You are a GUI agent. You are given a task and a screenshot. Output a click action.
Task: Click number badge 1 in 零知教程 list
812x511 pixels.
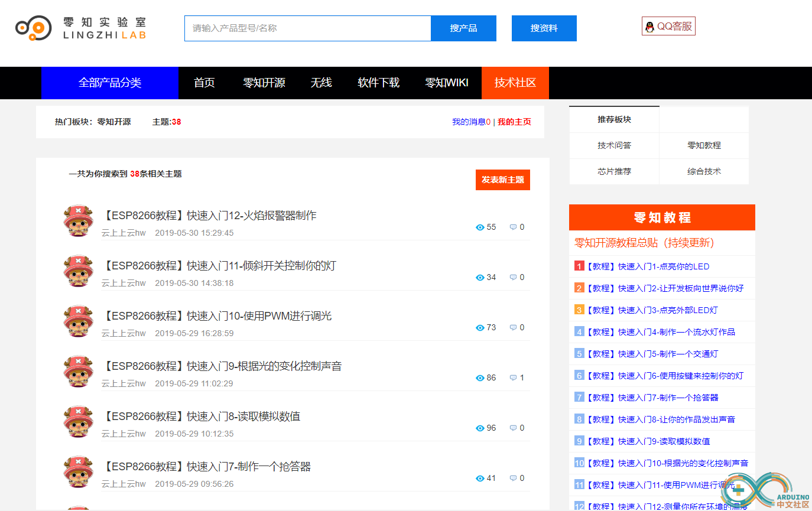[579, 266]
